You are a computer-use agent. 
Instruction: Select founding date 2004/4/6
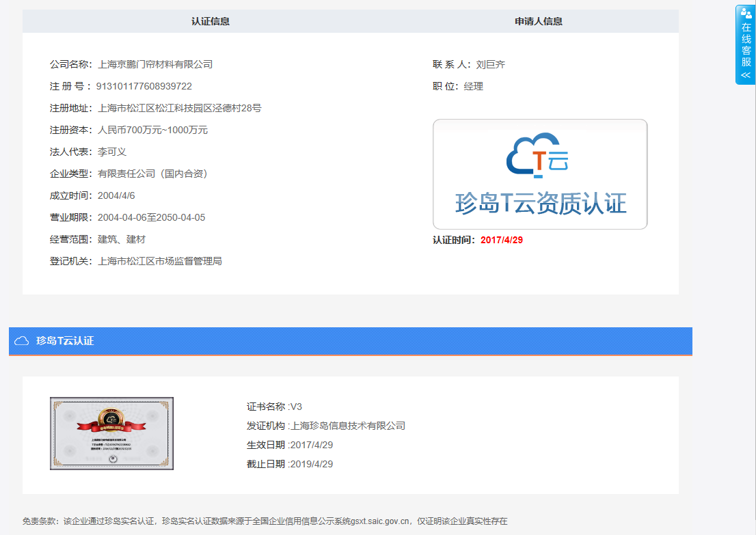tap(116, 195)
